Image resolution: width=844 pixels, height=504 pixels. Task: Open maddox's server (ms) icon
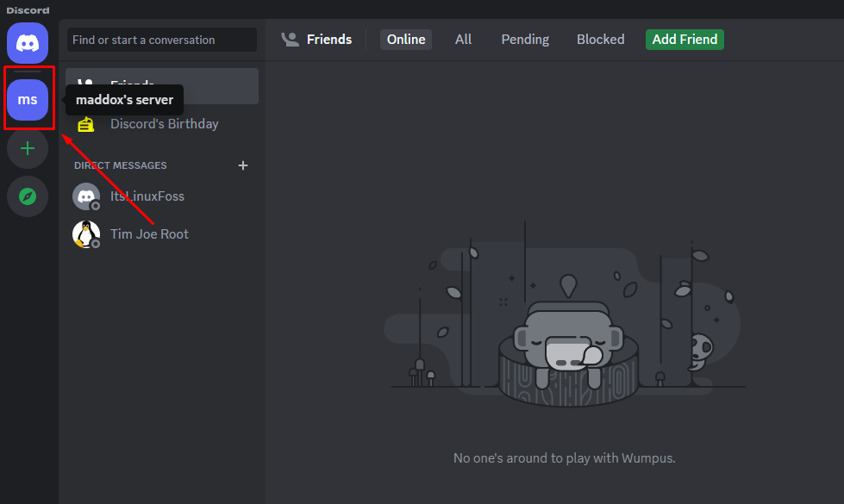coord(28,100)
